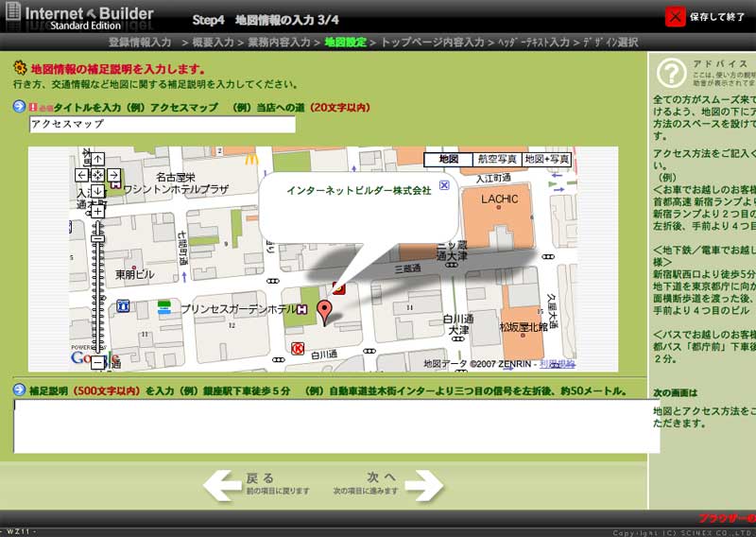
Task: Zoom out with the map minus button
Action: (97, 362)
